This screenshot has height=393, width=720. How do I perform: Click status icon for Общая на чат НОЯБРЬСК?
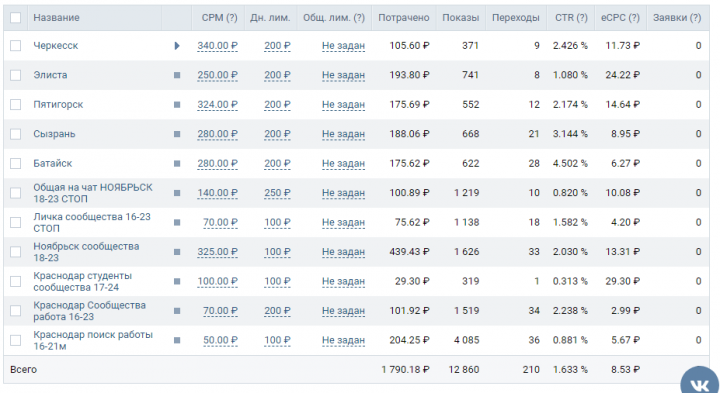pyautogui.click(x=177, y=193)
